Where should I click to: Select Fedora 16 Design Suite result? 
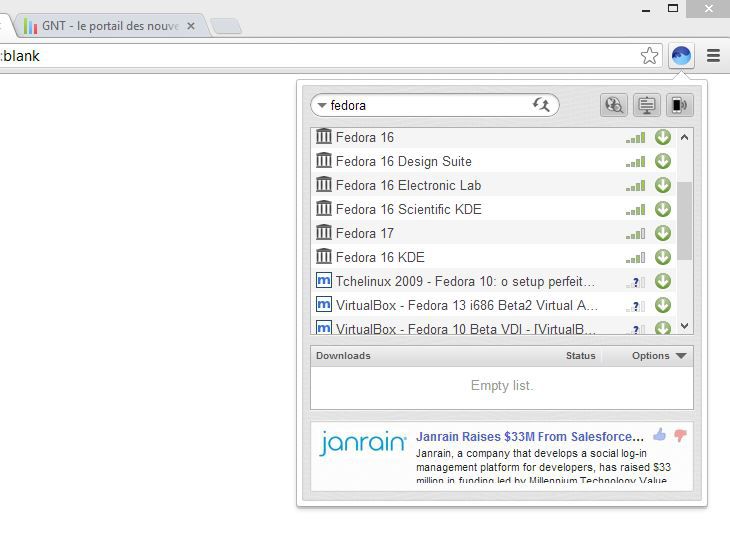pos(493,161)
